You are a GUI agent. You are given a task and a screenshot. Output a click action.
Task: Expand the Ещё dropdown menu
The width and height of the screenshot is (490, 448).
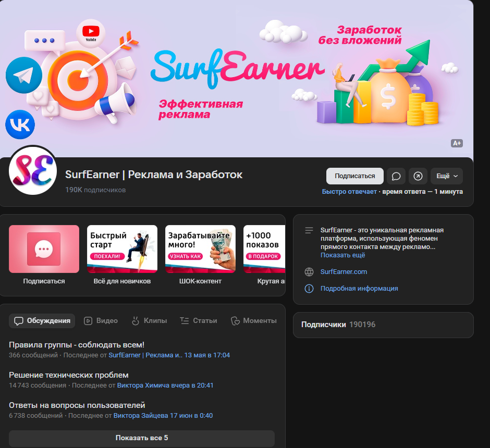(x=447, y=176)
